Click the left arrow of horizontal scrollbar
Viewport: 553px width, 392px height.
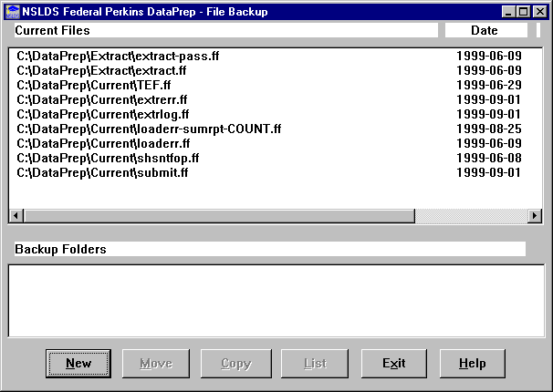[x=16, y=215]
